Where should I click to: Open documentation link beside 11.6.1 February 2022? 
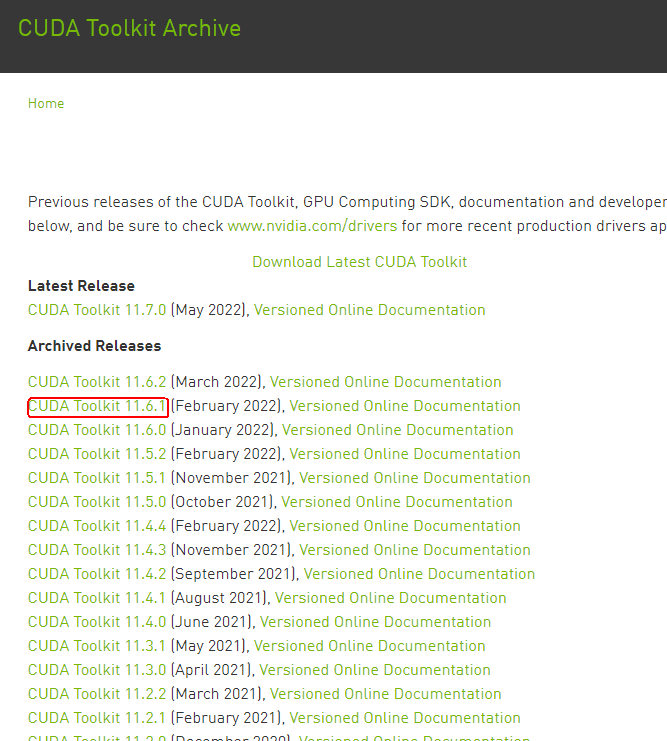coord(405,406)
